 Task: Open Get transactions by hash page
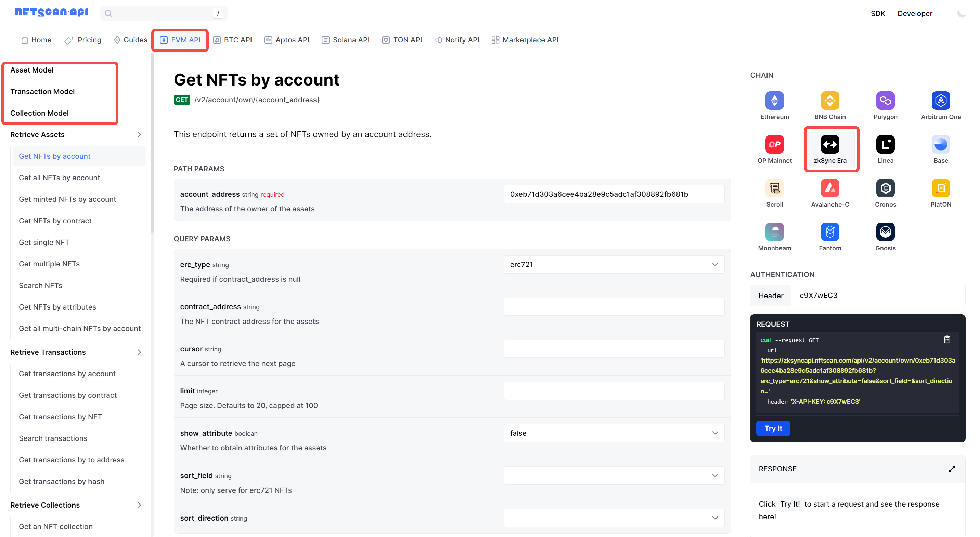(x=62, y=481)
